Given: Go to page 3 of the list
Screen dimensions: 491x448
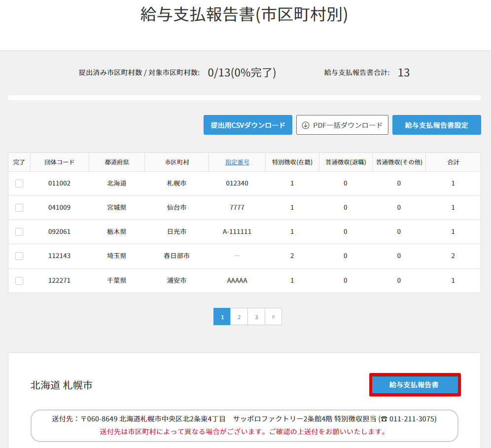Looking at the screenshot, I should (x=256, y=317).
